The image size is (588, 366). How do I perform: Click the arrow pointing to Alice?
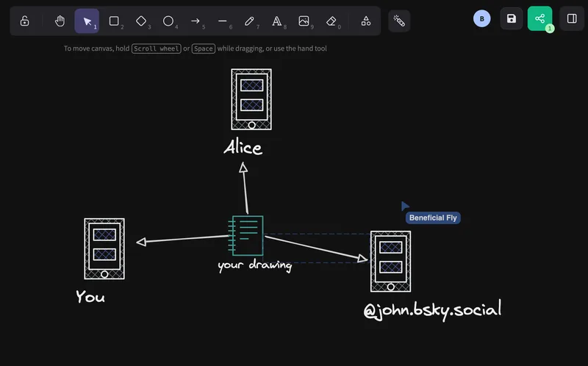click(x=245, y=188)
